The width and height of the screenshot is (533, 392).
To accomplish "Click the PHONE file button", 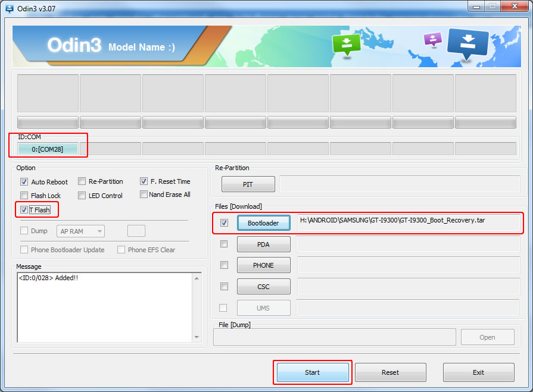I will tap(263, 265).
